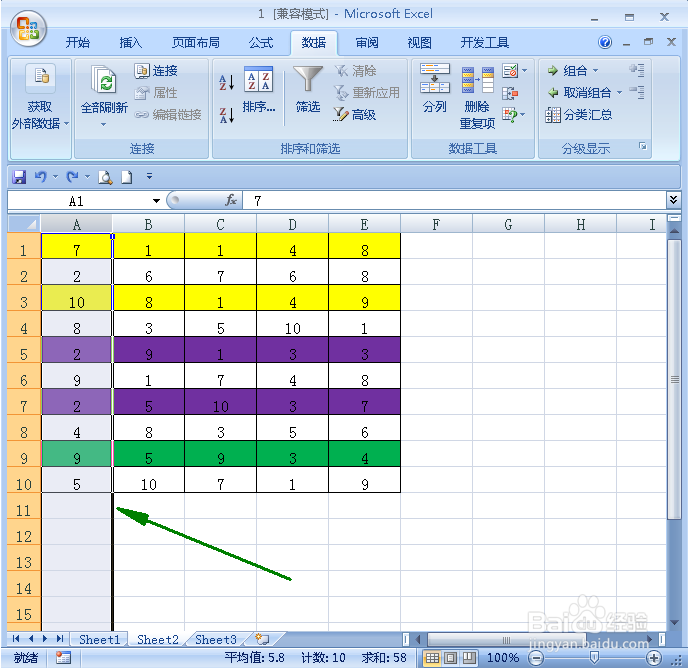
Task: Click the Insert Worksheet tab icon
Action: tap(262, 639)
